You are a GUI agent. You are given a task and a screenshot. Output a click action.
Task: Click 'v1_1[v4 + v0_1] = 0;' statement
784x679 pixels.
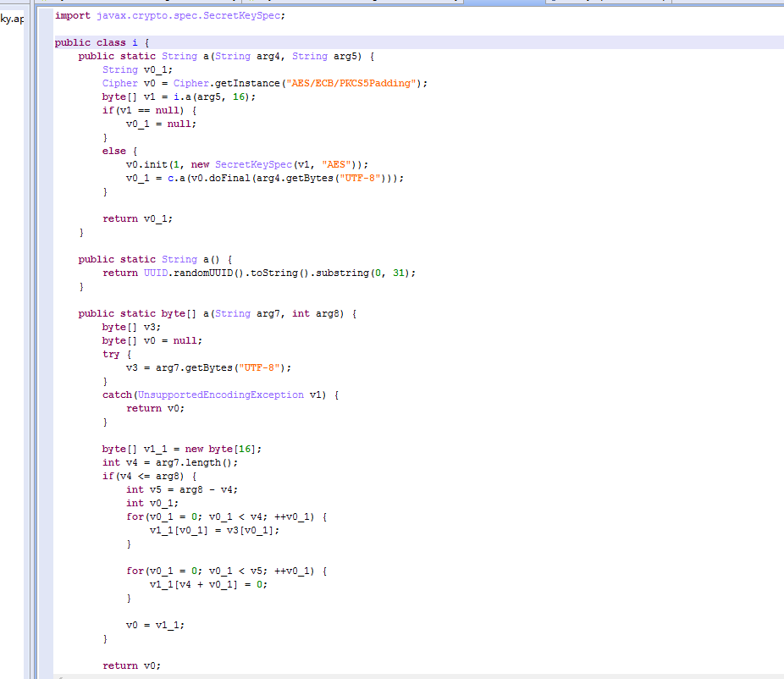click(208, 584)
